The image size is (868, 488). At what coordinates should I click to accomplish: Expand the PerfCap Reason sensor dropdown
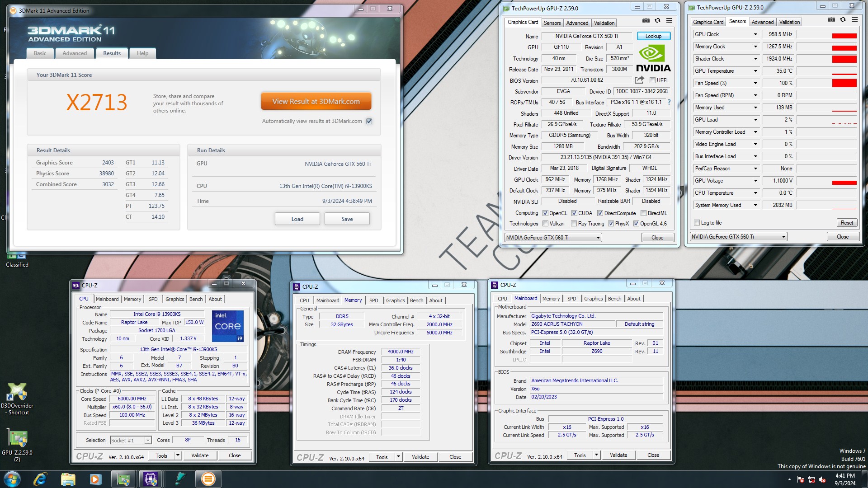(x=755, y=169)
